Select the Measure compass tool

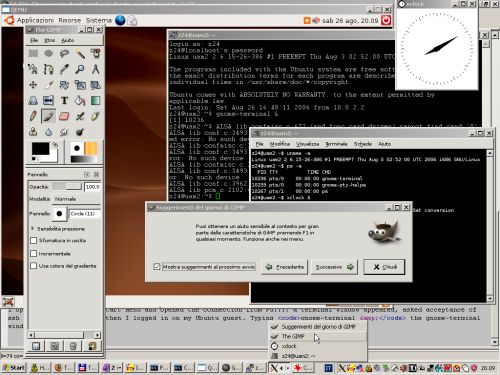[x=95, y=69]
